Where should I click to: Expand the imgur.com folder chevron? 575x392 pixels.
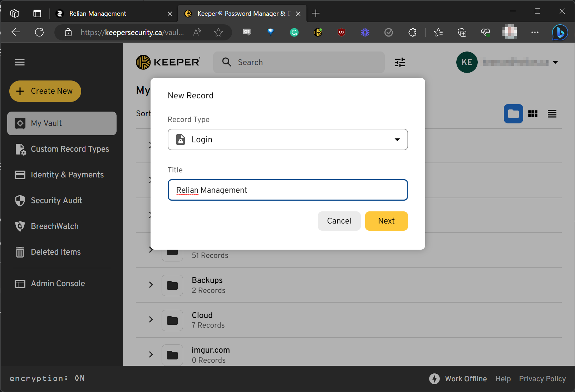(151, 354)
